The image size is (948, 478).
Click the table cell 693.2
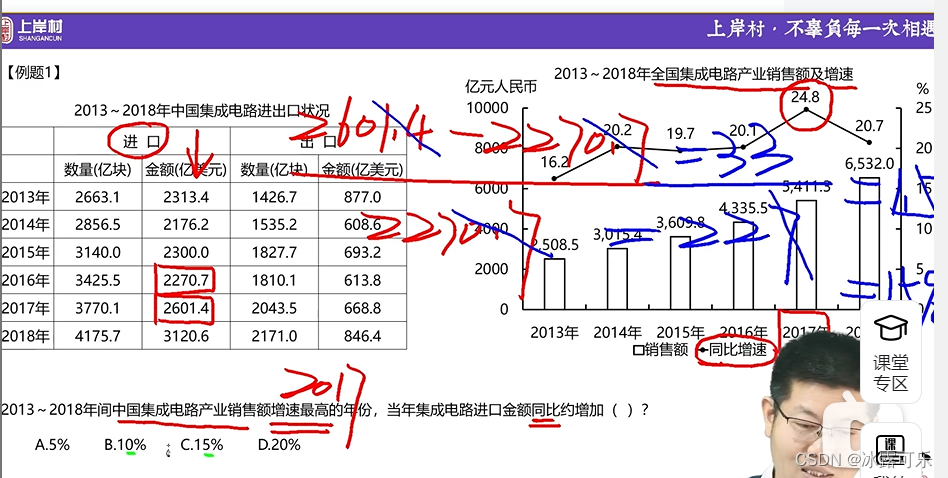tap(362, 253)
